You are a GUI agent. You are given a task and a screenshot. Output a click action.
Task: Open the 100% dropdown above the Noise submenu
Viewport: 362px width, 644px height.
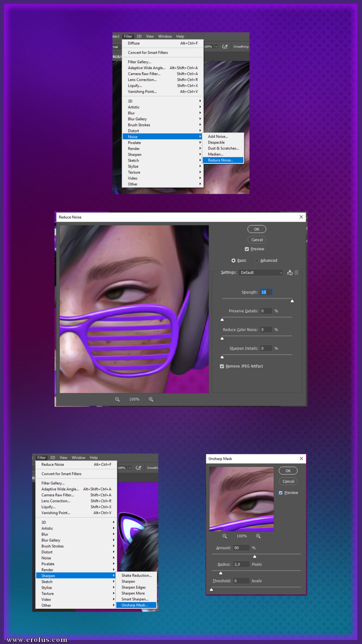tap(216, 46)
